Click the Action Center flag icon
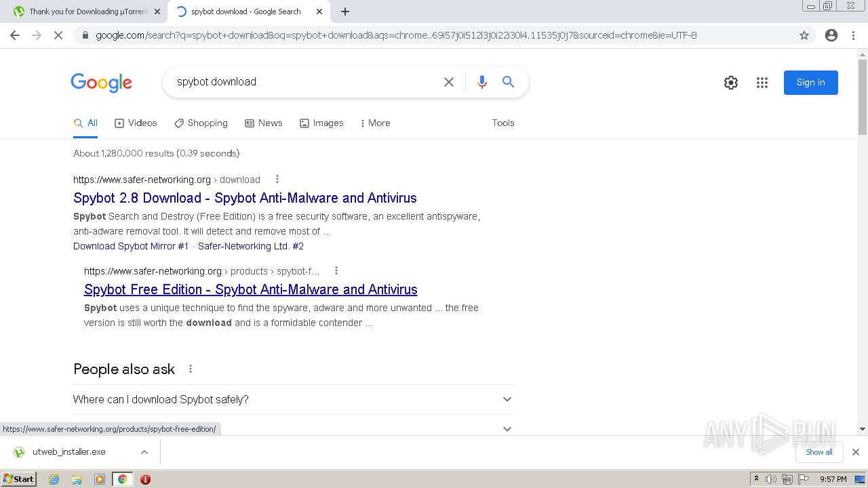This screenshot has height=488, width=868. click(803, 479)
